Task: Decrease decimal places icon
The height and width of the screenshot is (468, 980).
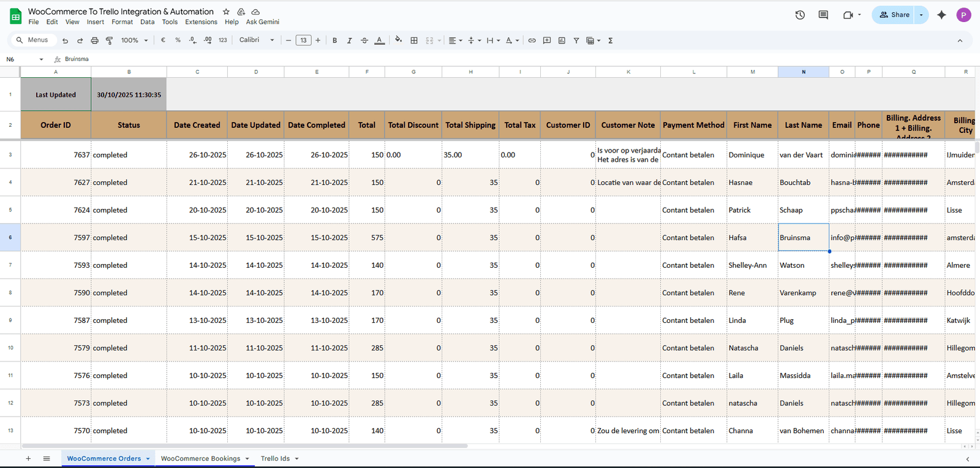Action: pos(193,40)
